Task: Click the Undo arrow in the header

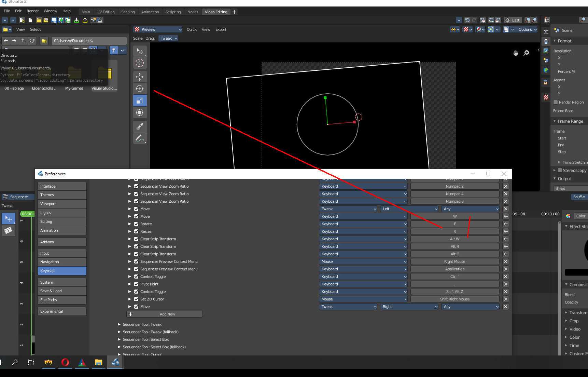Action: tap(467, 20)
